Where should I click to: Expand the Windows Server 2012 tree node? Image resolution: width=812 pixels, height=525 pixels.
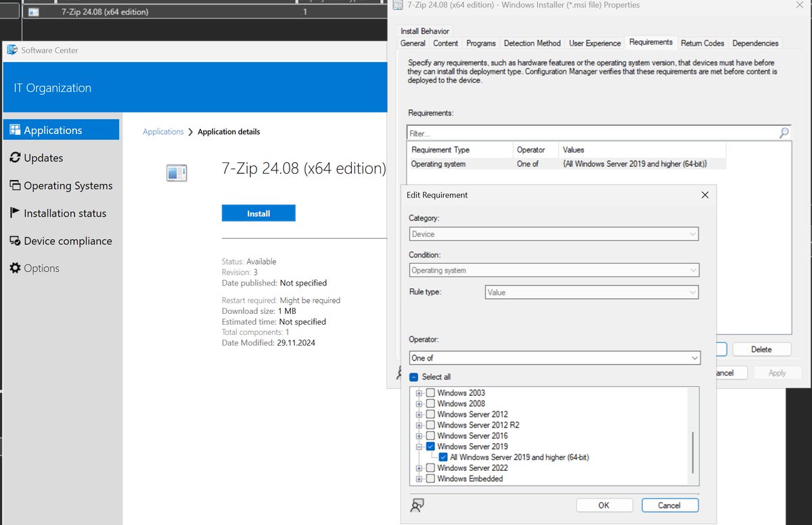pos(420,415)
